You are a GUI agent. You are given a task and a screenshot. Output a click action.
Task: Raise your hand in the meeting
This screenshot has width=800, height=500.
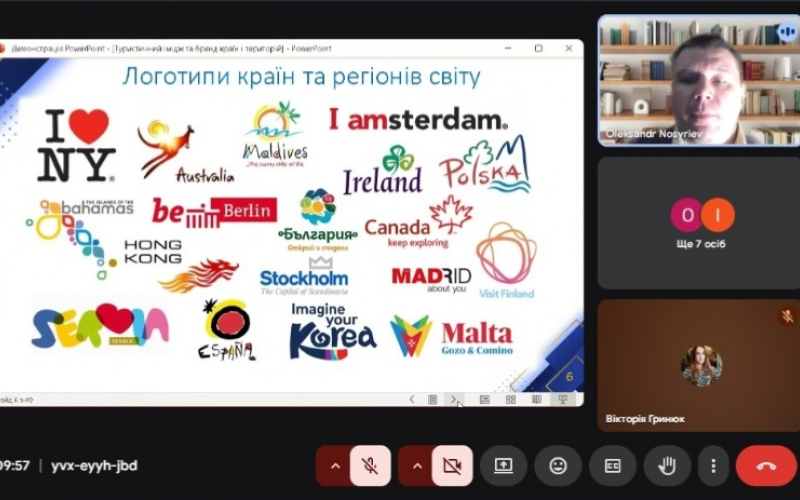tap(667, 466)
